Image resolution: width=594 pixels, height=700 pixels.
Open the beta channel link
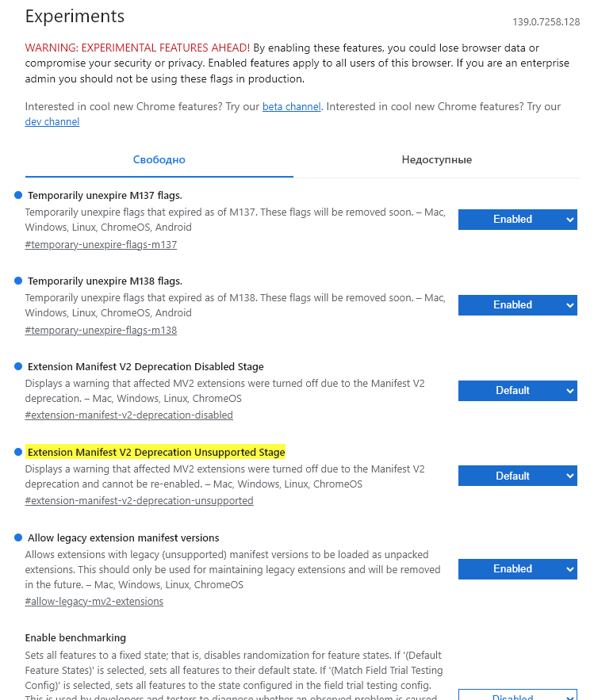click(x=292, y=107)
